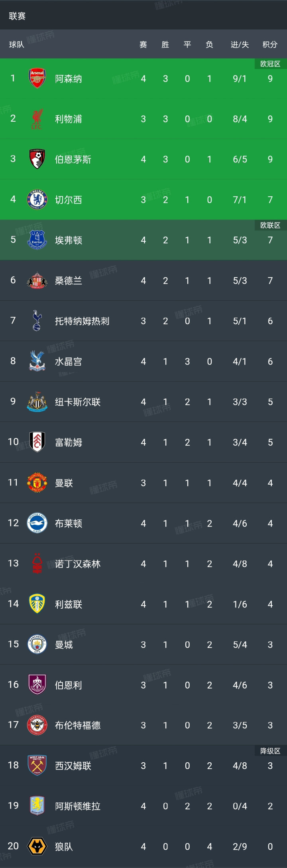Click the 欧联区 zone label
The image size is (287, 868).
click(x=270, y=225)
